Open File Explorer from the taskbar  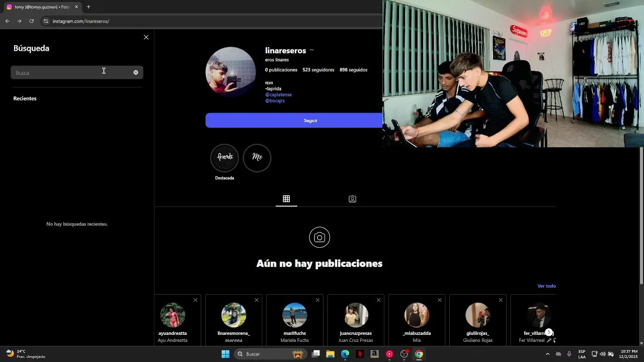click(331, 354)
